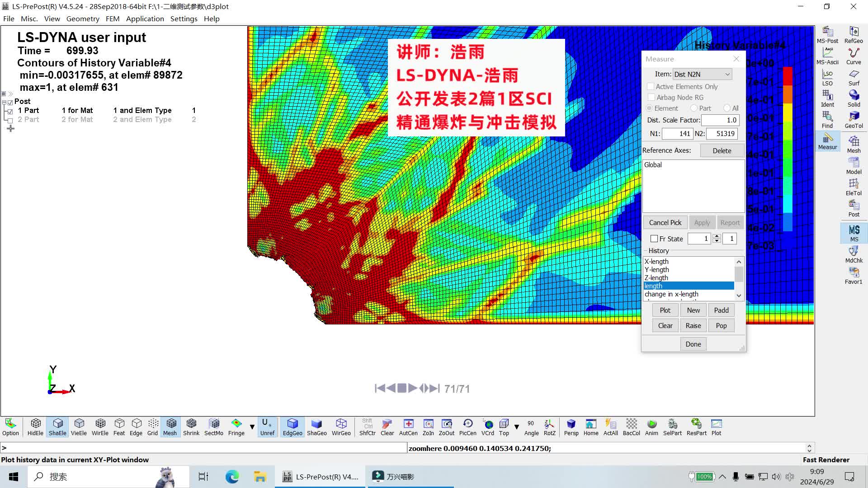
Task: Click the Dist. Scale Factor field
Action: click(x=720, y=120)
